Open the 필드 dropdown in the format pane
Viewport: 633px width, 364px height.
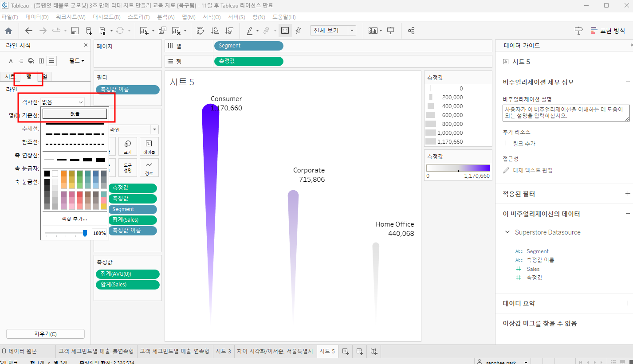tap(77, 61)
